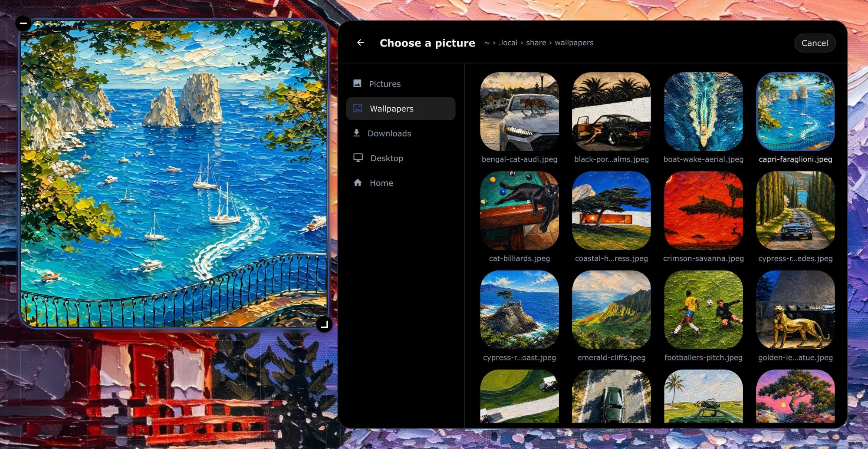Navigate to .local in breadcrumb
Screen dimensions: 868x449
pos(508,43)
